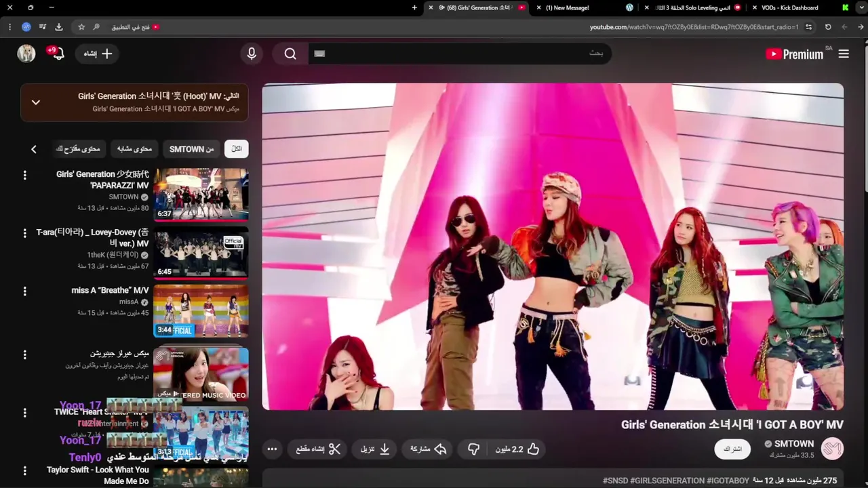Open the Create video button
The width and height of the screenshot is (868, 488).
coord(98,54)
